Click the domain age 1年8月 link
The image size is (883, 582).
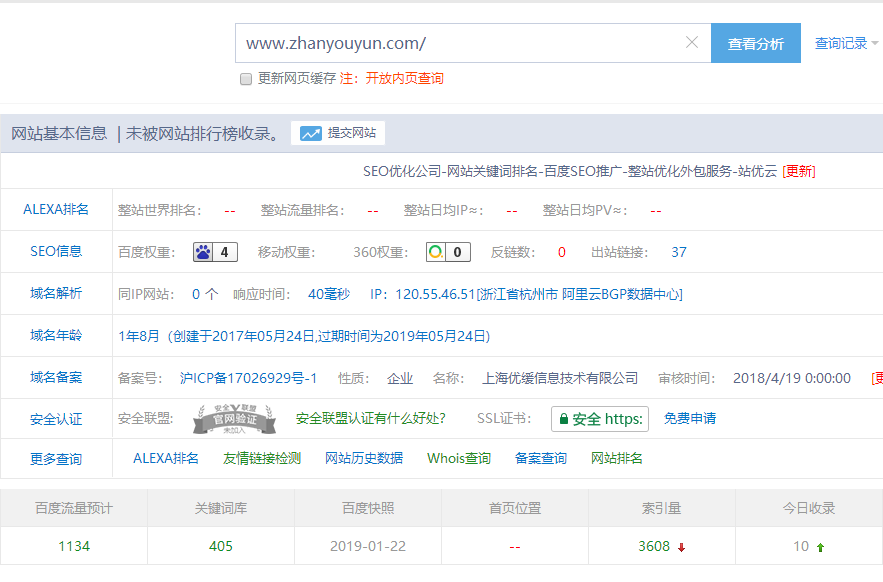tap(139, 336)
